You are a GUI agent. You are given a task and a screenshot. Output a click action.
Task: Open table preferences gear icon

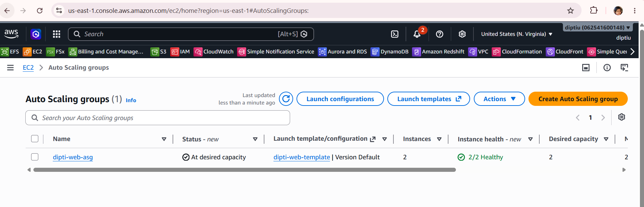[x=621, y=117]
